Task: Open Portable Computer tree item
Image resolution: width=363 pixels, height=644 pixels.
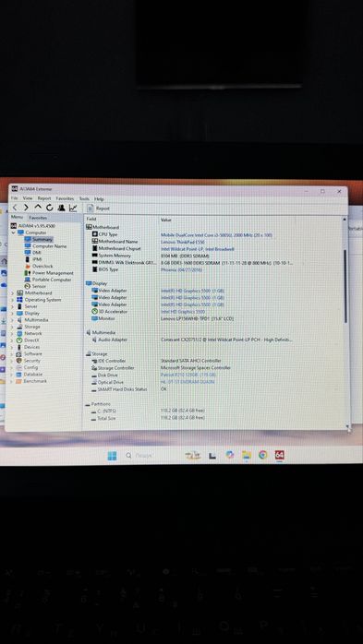Action: click(x=52, y=280)
